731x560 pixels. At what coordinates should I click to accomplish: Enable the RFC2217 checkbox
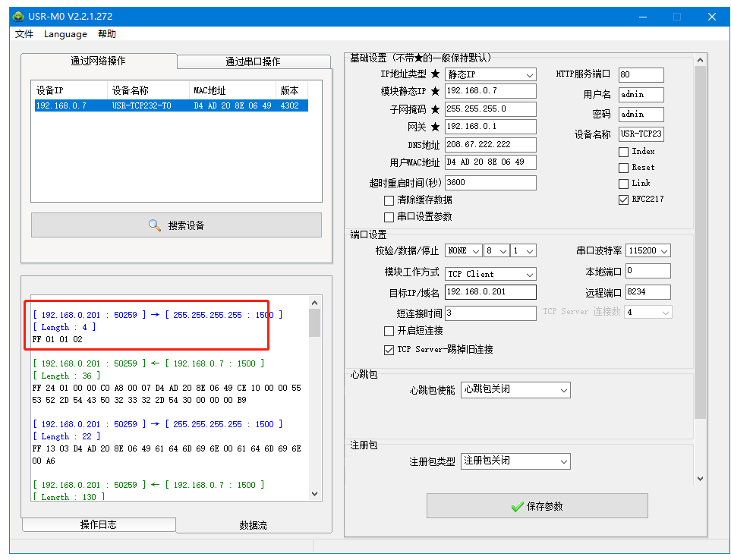pyautogui.click(x=624, y=200)
